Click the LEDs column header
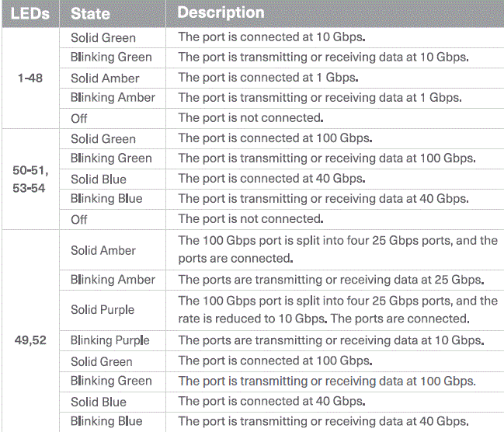The height and width of the screenshot is (432, 504). coord(30,13)
